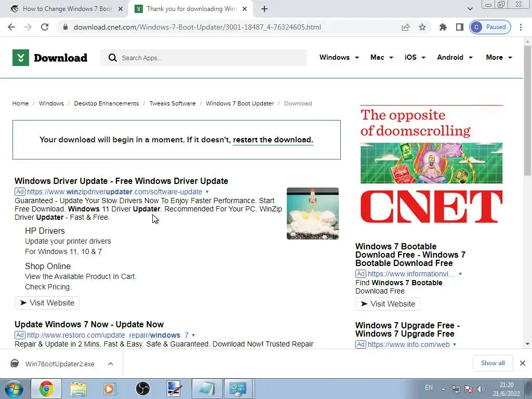The height and width of the screenshot is (399, 532).
Task: Open Chrome from the taskbar
Action: 46,389
